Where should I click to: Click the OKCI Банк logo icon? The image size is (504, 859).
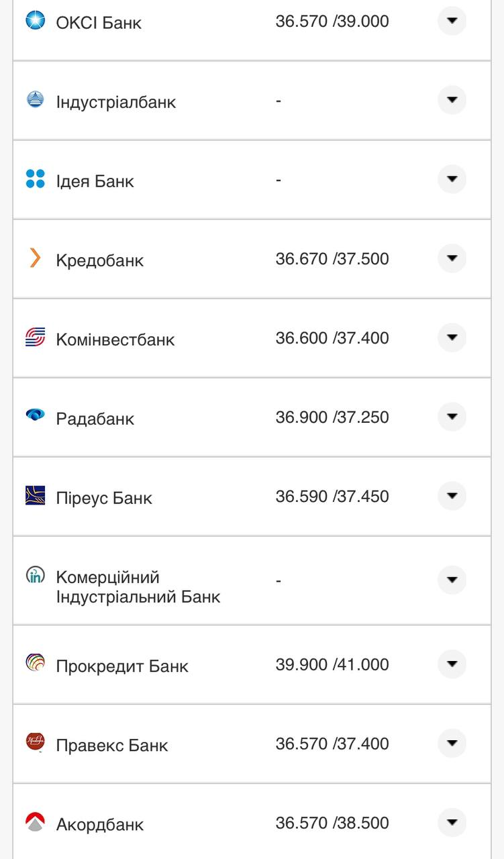point(36,21)
